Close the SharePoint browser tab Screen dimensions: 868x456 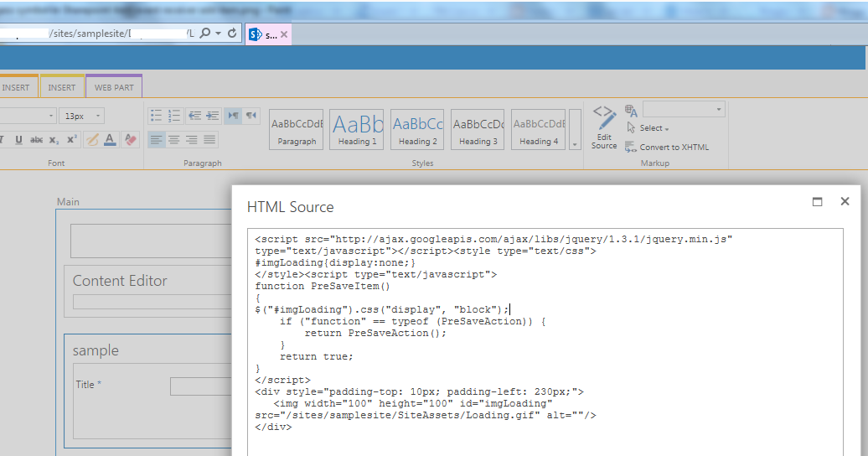pos(284,34)
